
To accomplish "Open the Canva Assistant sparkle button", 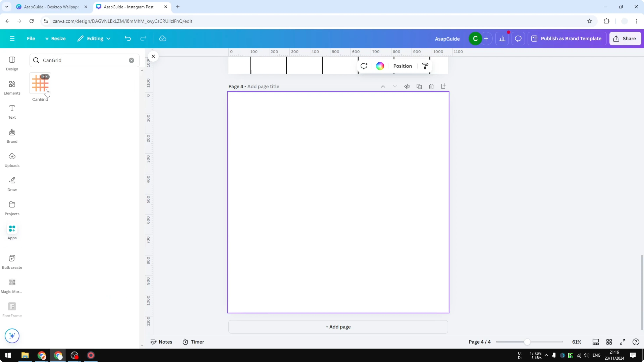I will (12, 336).
